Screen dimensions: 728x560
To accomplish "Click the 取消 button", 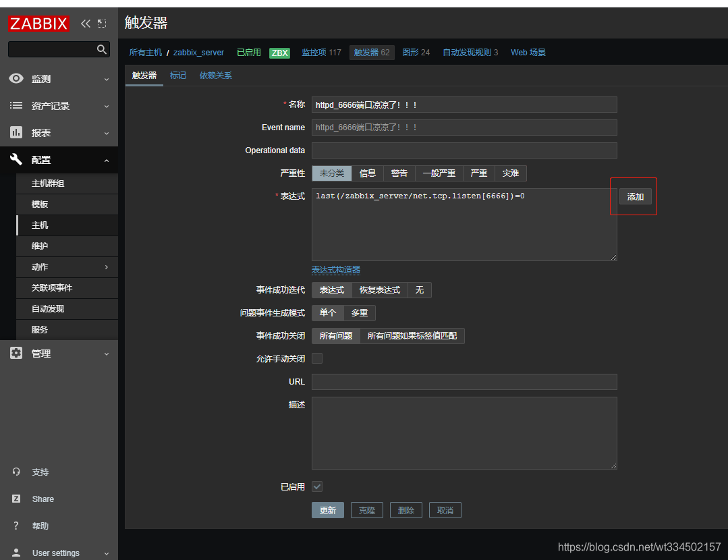I will [445, 510].
